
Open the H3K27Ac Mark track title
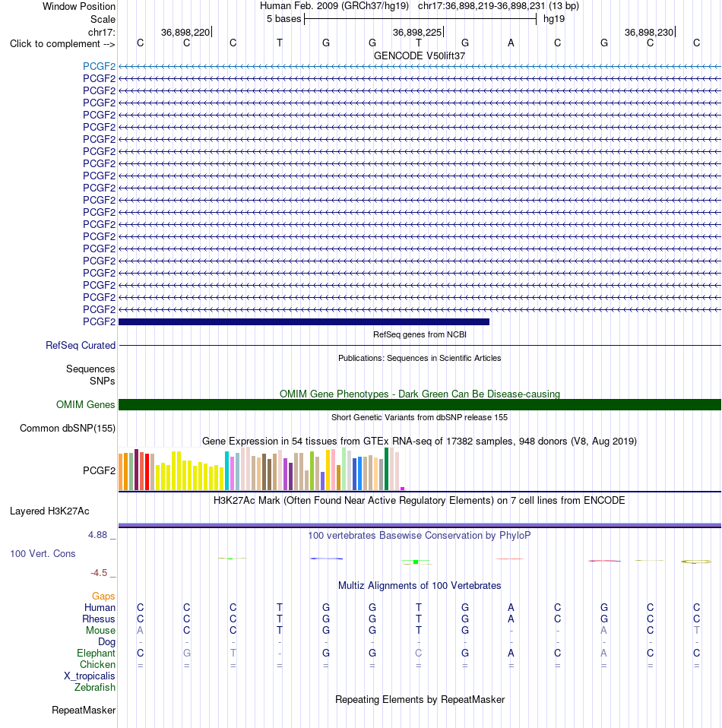420,501
